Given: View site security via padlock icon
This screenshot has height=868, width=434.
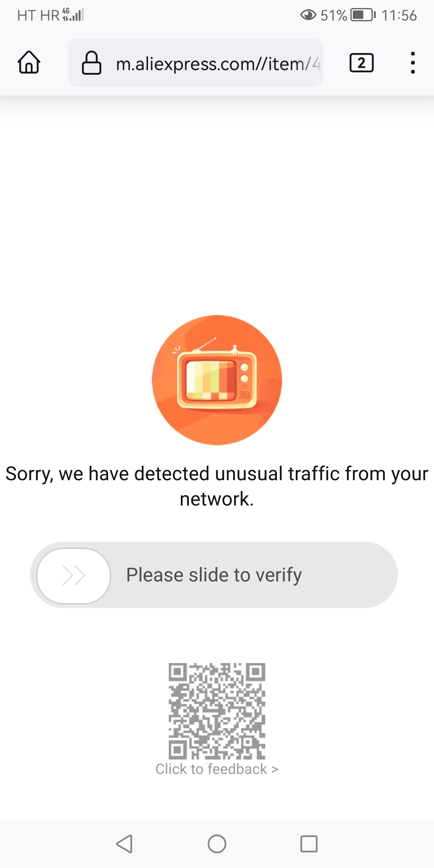Looking at the screenshot, I should point(91,63).
